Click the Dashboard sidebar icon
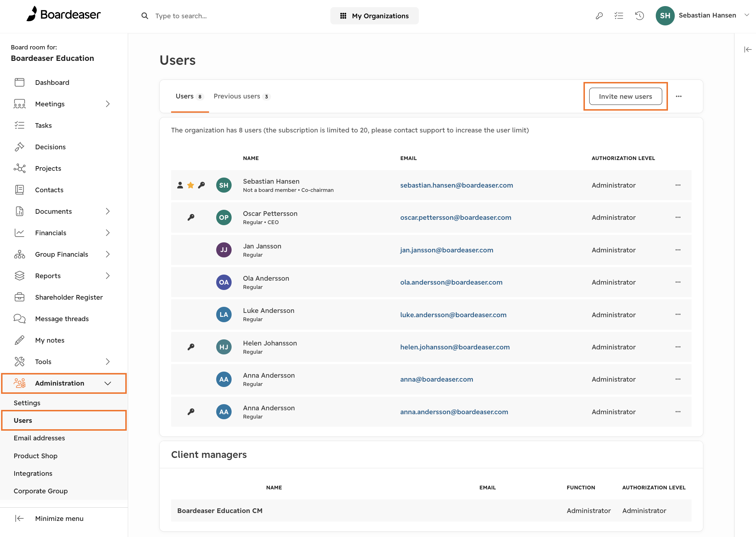 (x=20, y=82)
